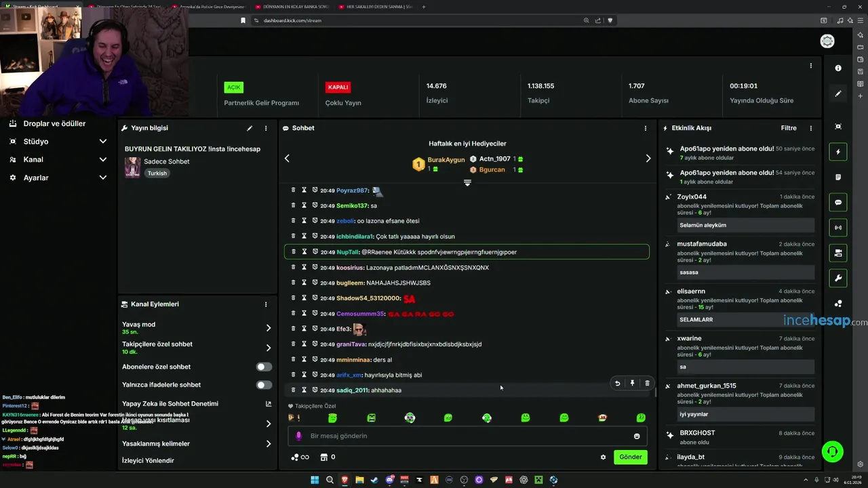This screenshot has width=868, height=488.
Task: Open Droplar ve ödüller menu item
Action: click(x=54, y=123)
